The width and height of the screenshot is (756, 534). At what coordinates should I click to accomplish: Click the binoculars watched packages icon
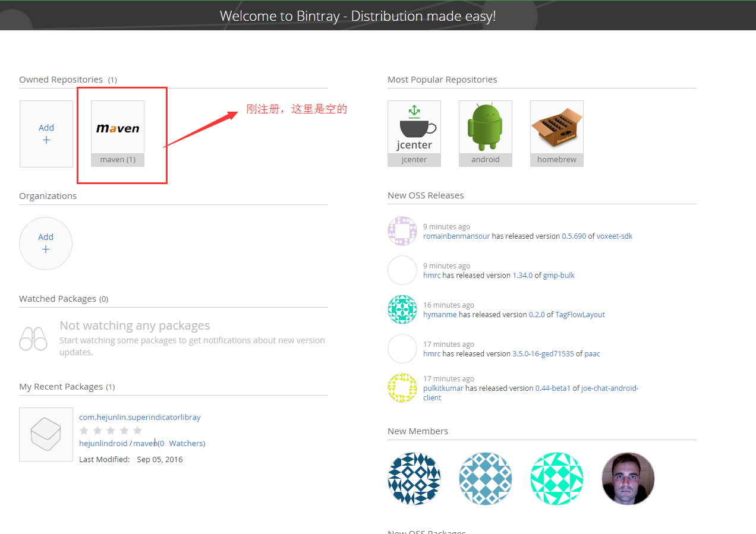point(33,339)
